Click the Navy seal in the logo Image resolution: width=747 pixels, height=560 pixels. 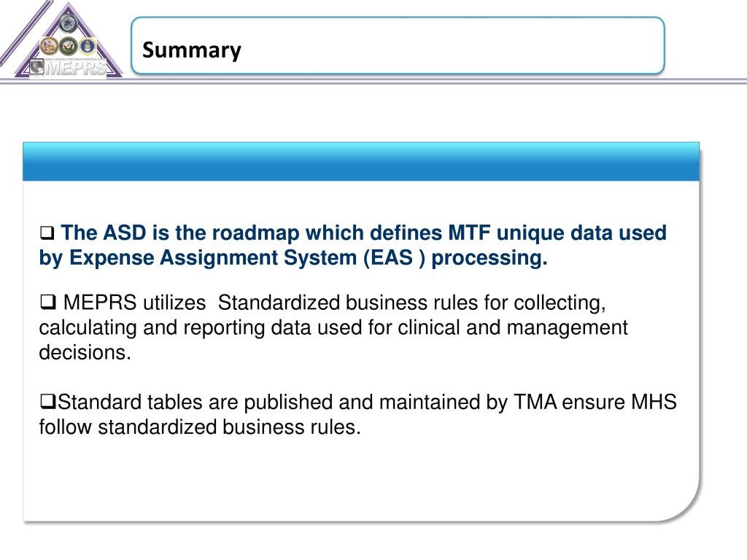pos(69,46)
